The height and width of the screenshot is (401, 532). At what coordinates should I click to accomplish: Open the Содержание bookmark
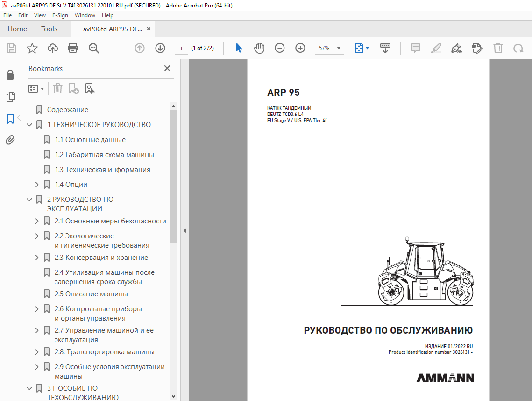[x=68, y=110]
